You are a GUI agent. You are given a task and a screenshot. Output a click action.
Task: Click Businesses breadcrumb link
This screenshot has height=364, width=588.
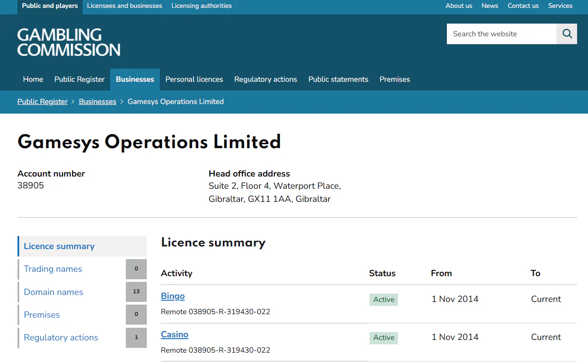pos(97,101)
